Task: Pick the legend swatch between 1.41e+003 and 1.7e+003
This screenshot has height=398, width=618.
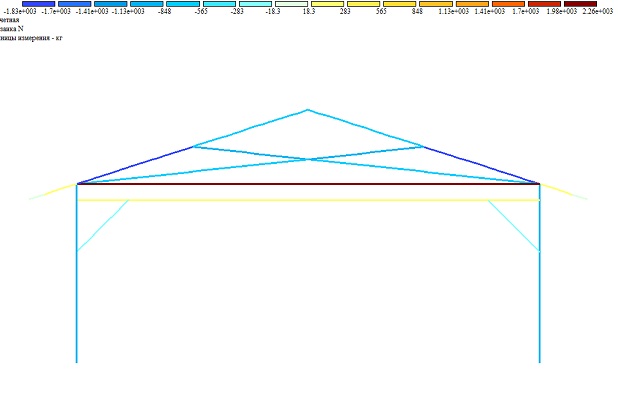Action: (x=508, y=4)
